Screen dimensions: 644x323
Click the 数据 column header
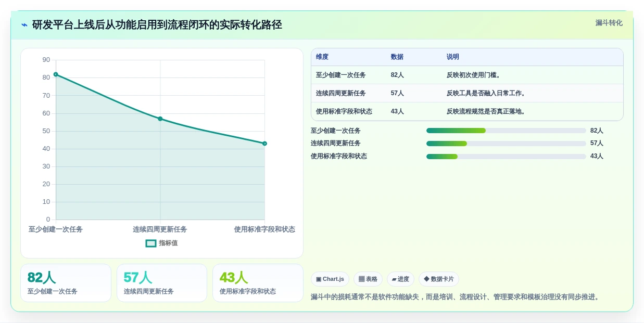tap(397, 57)
